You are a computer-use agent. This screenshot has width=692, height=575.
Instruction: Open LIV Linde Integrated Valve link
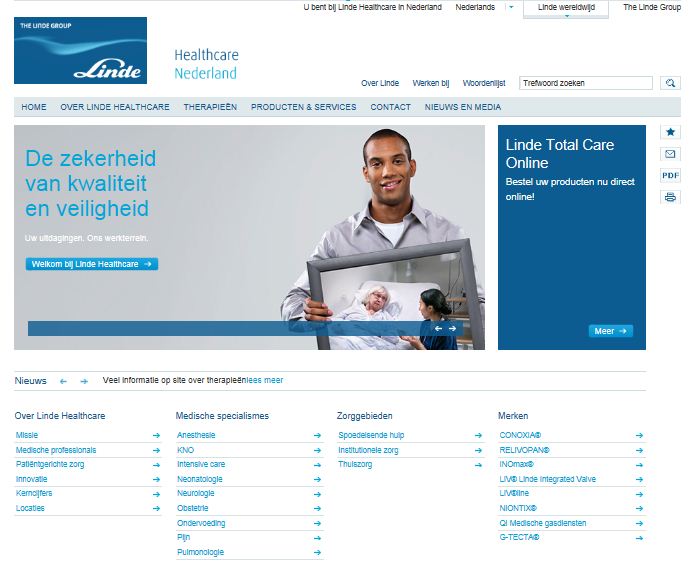(x=548, y=479)
